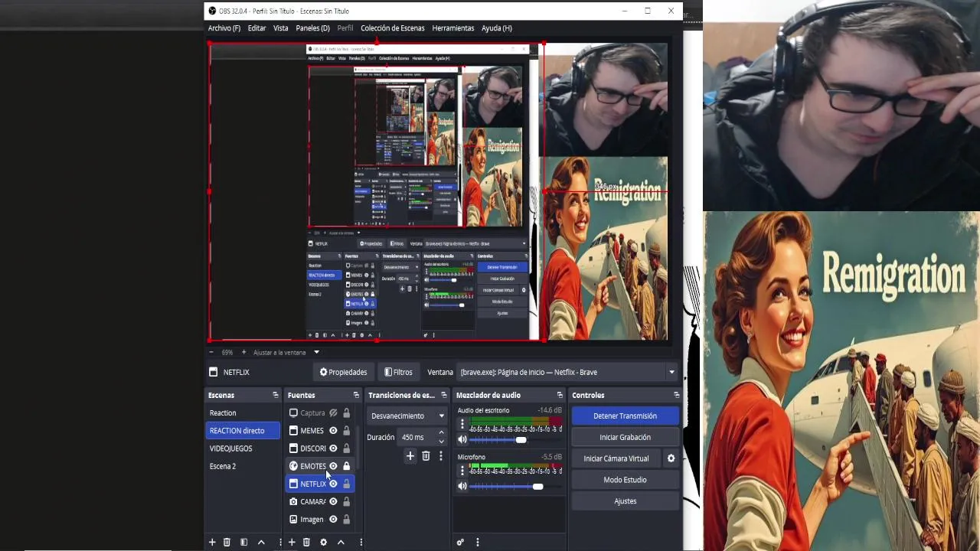This screenshot has height=551, width=980.
Task: Hide the CAMARA source
Action: coord(333,501)
